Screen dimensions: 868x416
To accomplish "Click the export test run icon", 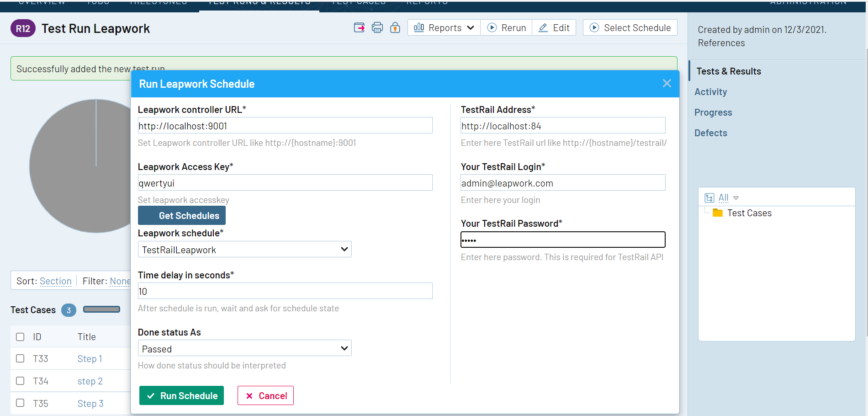I will (x=360, y=27).
